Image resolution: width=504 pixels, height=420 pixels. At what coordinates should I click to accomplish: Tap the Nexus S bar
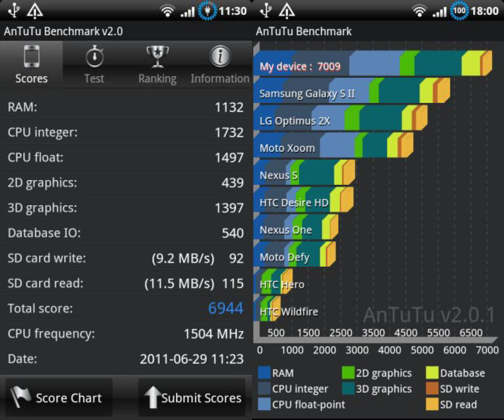click(x=304, y=172)
